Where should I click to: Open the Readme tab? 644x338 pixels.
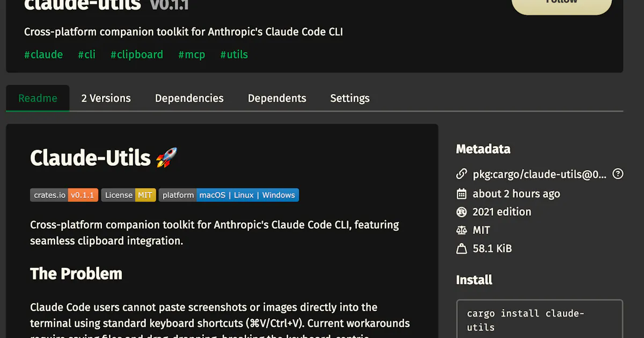tap(38, 98)
